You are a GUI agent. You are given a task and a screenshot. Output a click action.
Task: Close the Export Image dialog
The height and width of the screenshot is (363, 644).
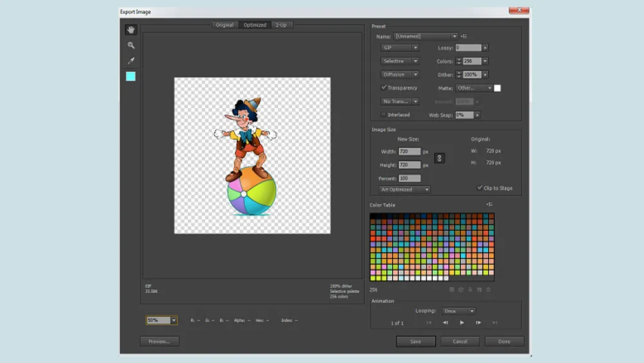[x=518, y=10]
